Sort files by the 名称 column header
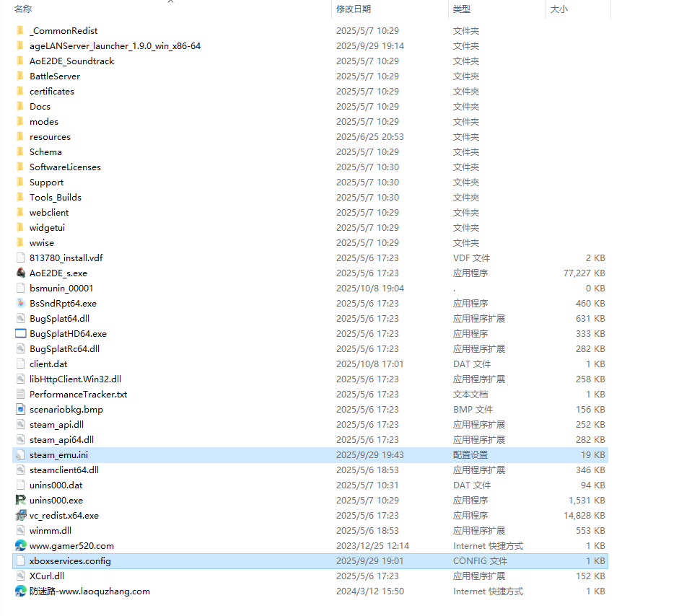Screen dimensions: 679x616 pos(23,9)
